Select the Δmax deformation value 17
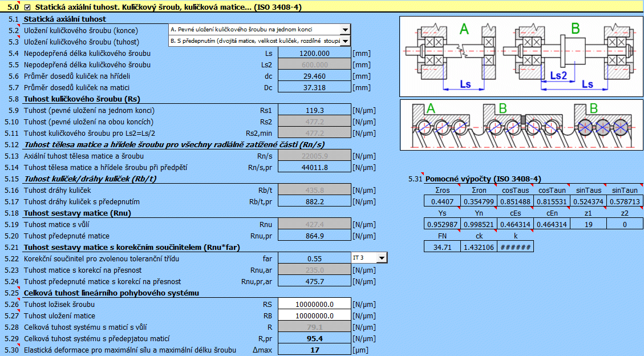Screen dimensions: 644x356 coord(315,350)
